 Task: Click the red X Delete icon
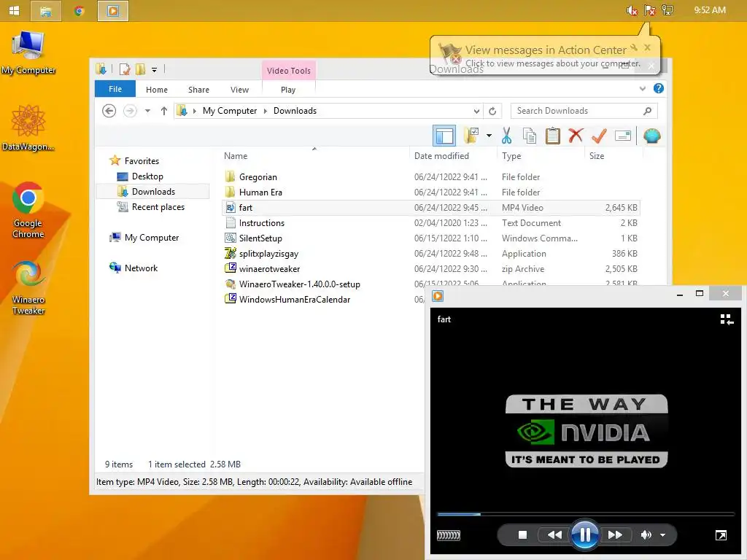[x=576, y=136]
